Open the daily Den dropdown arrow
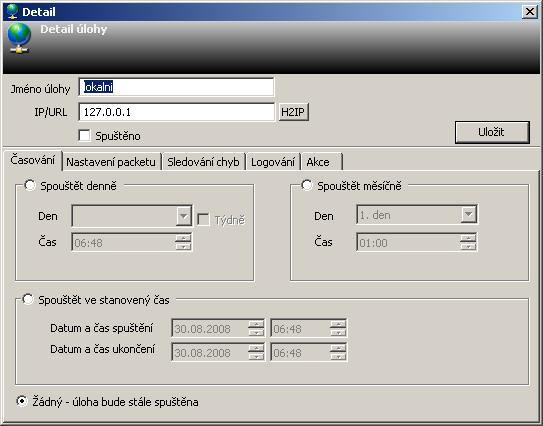 [x=184, y=216]
